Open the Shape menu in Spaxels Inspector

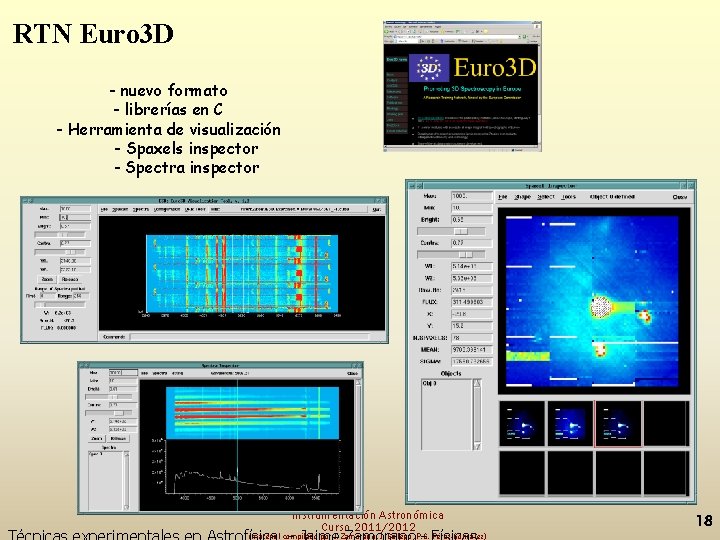point(522,197)
